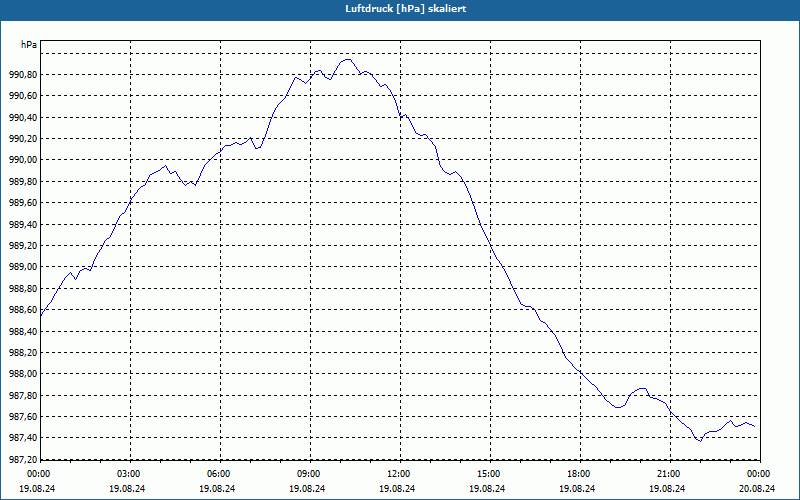Screen dimensions: 800x500
Task: Select the 987,20 y-axis value
Action: 23,459
